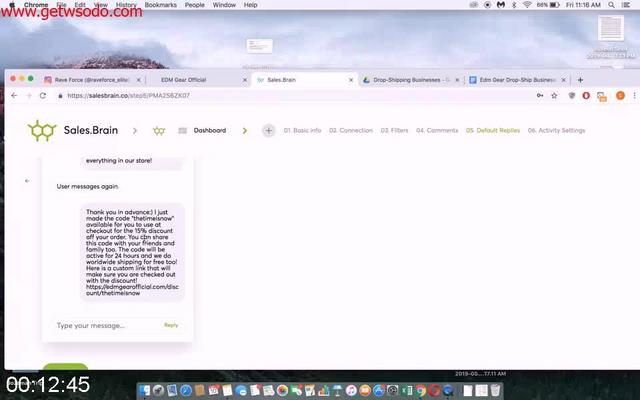Click the salesbrain.co address bar
The image size is (640, 400).
pyautogui.click(x=294, y=96)
